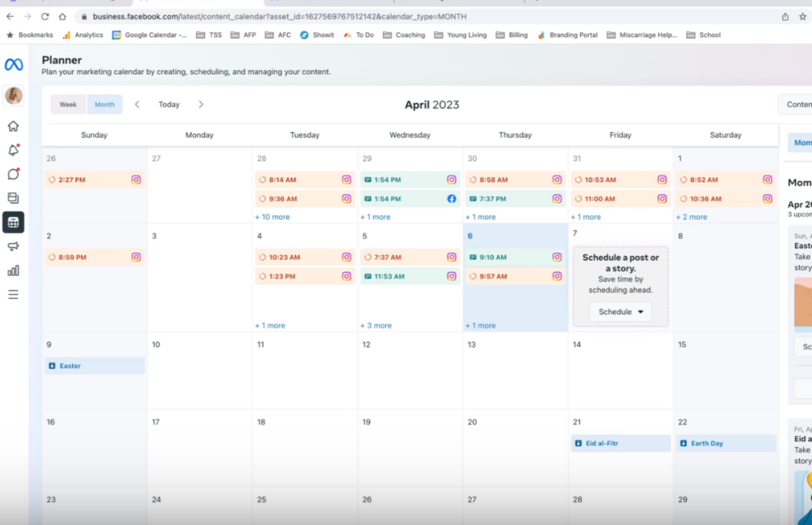812x525 pixels.
Task: Expand the '+10 more' posts on April 28
Action: click(x=273, y=217)
